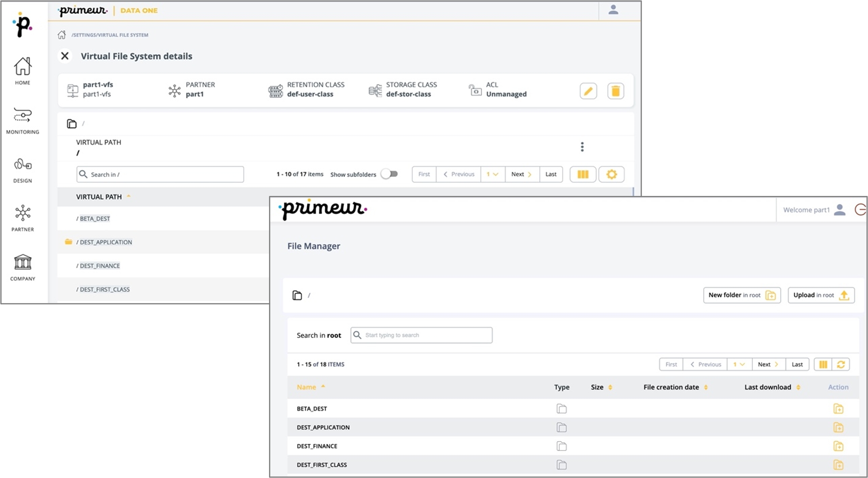Toggle the Show subfolders switch
Image resolution: width=868 pixels, height=478 pixels.
389,174
